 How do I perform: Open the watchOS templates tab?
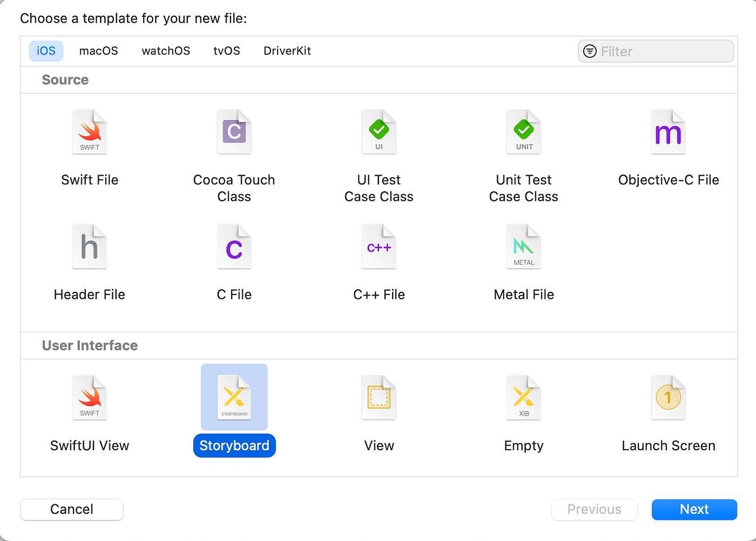(165, 51)
